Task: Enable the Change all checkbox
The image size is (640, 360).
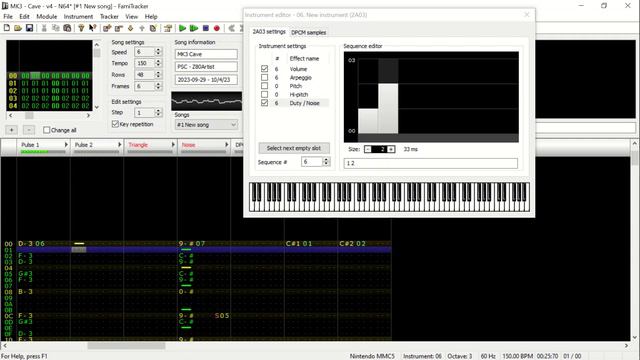Action: pyautogui.click(x=47, y=130)
